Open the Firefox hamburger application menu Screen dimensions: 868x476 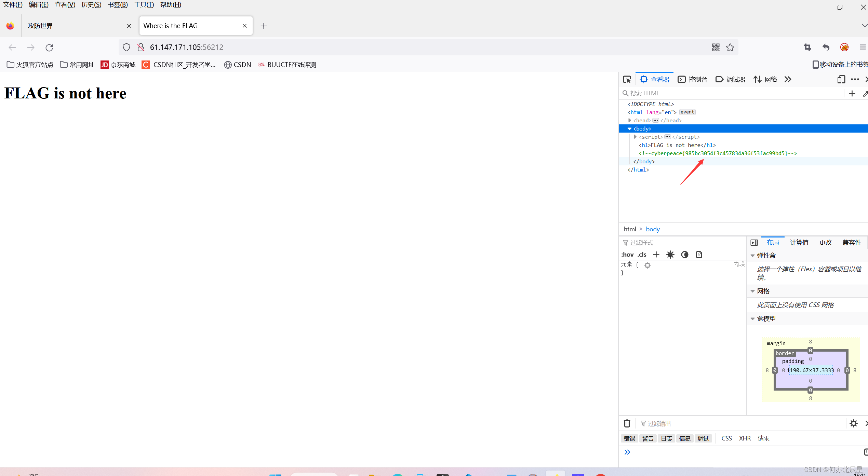coord(863,47)
